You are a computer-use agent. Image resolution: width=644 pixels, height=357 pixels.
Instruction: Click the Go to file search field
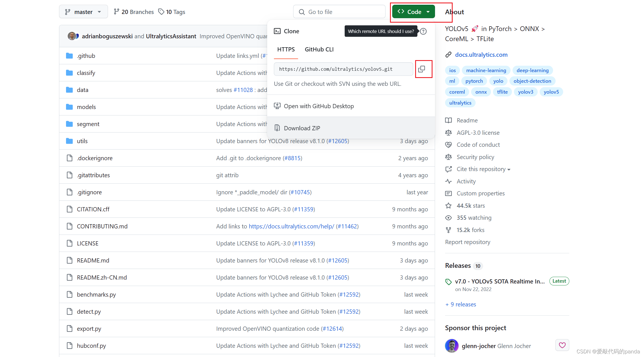click(339, 12)
